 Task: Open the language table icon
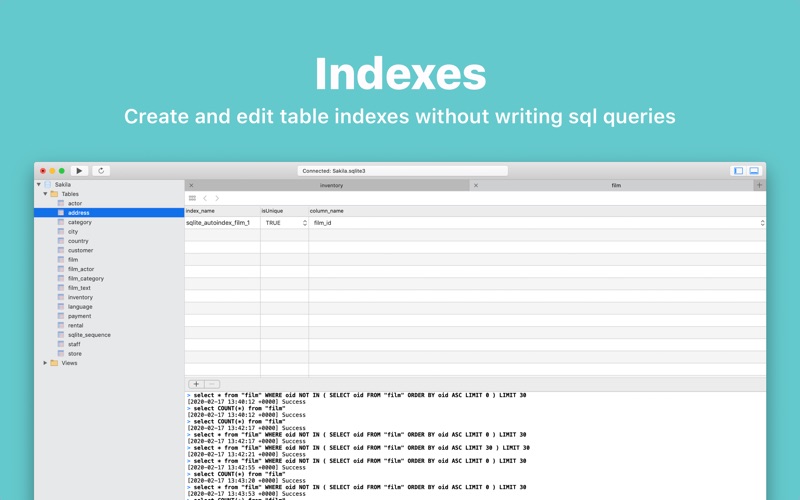pos(61,307)
